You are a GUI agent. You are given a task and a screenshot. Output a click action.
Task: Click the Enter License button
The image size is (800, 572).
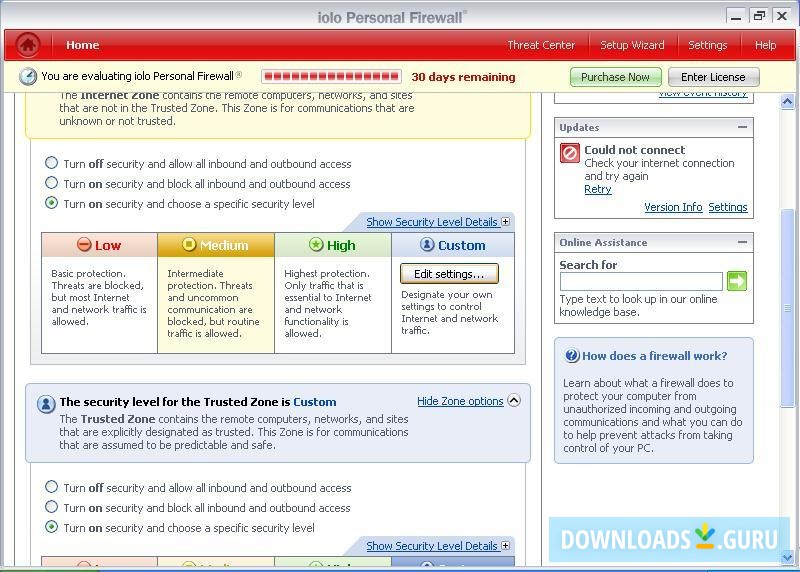point(713,77)
